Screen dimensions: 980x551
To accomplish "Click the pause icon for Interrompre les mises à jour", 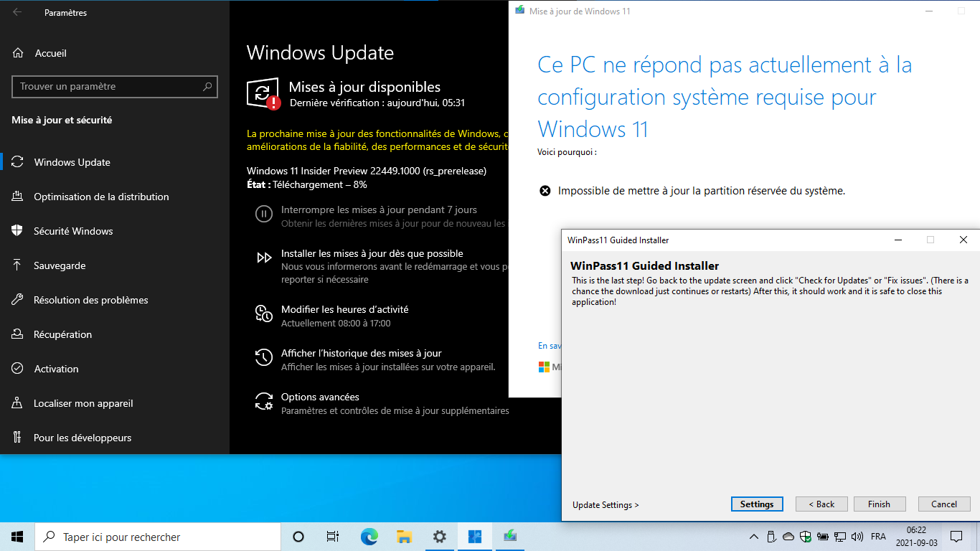I will pos(264,213).
